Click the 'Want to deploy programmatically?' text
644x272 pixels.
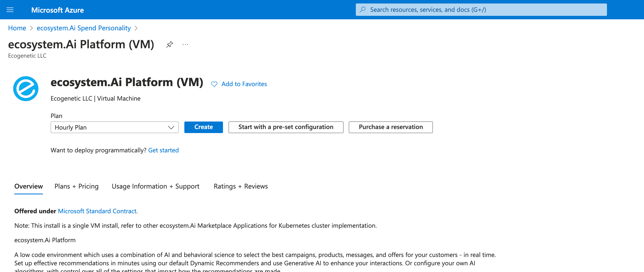pyautogui.click(x=98, y=150)
